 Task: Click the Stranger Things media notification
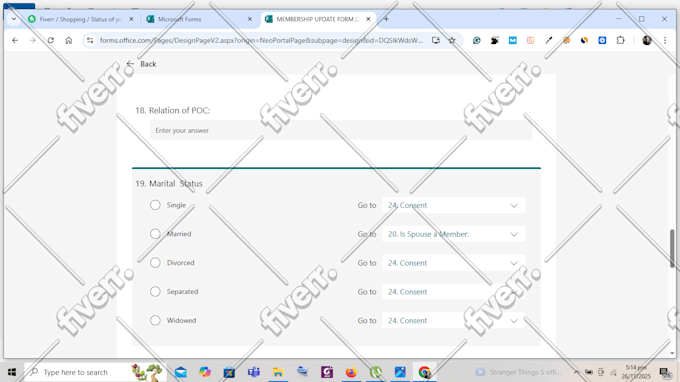[x=518, y=372]
